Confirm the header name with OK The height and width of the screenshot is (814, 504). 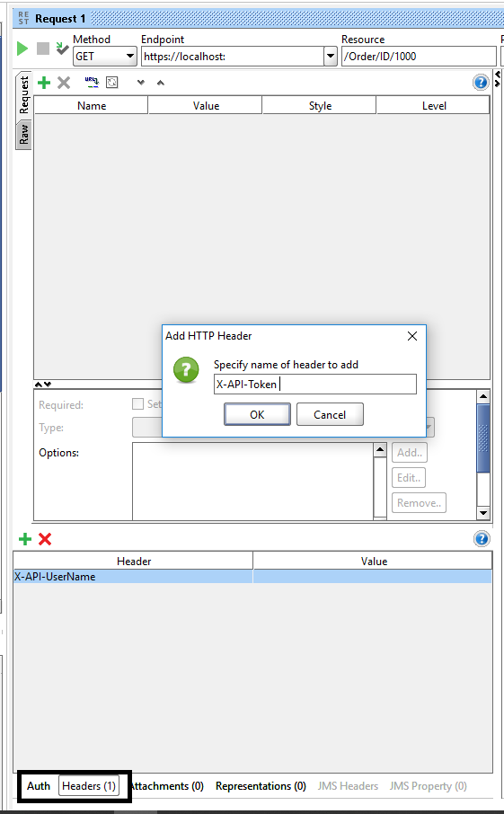coord(257,414)
